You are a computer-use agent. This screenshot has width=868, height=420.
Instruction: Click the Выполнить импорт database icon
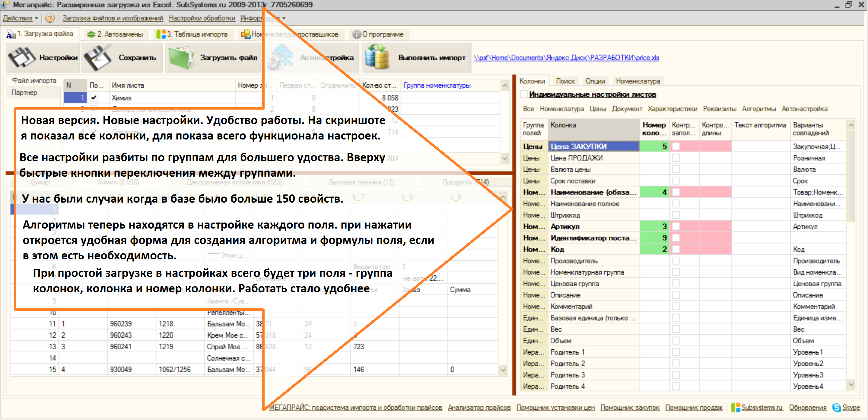(377, 57)
